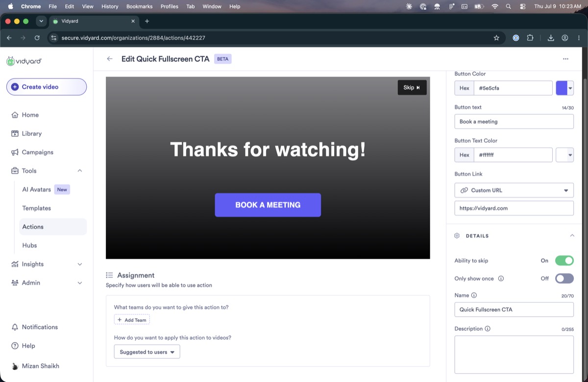Click the back arrow beside Edit Quick Fullscreen CTA
Image resolution: width=588 pixels, height=382 pixels.
pos(110,59)
